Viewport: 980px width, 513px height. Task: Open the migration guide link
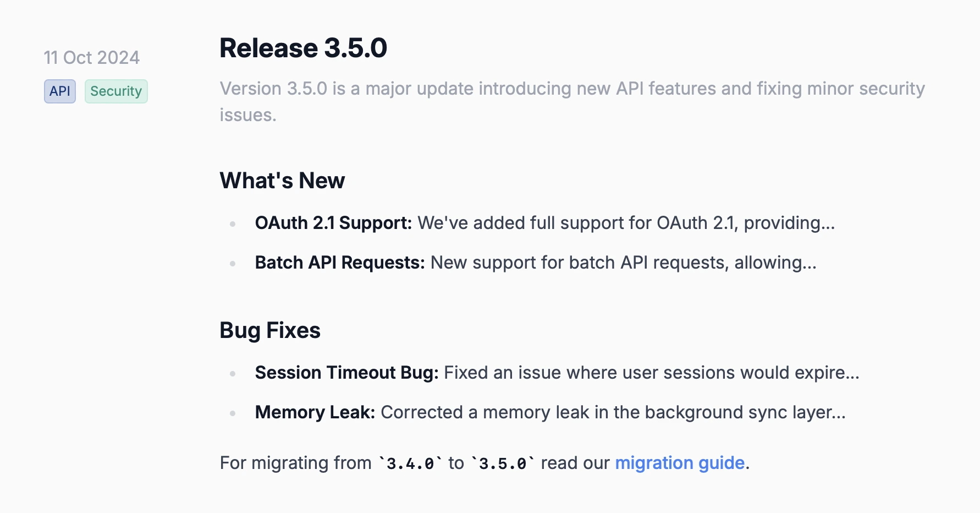(679, 463)
